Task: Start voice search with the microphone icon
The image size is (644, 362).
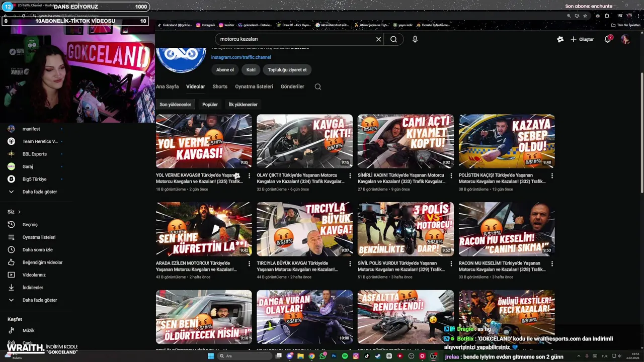Action: tap(415, 39)
